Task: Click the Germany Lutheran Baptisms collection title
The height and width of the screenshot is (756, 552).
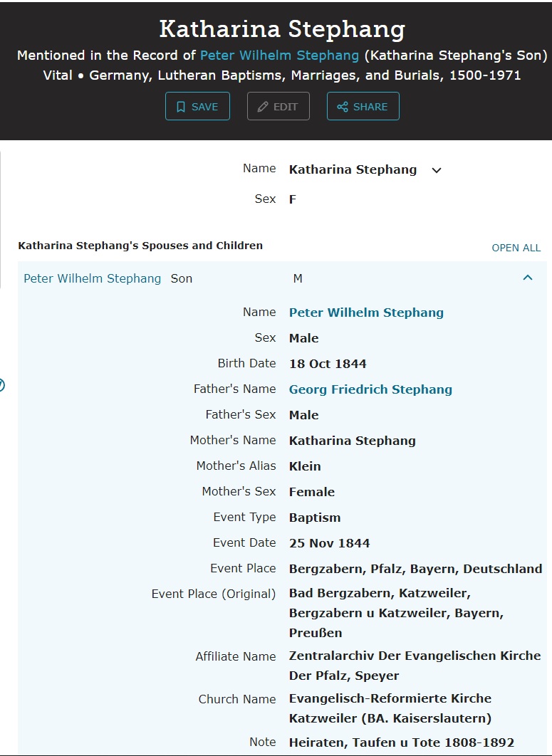Action: [305, 75]
